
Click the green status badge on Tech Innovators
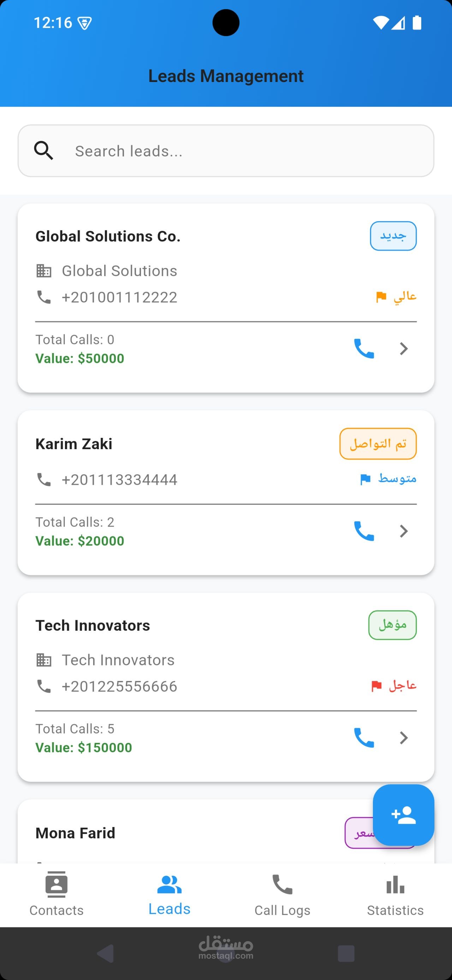click(392, 625)
